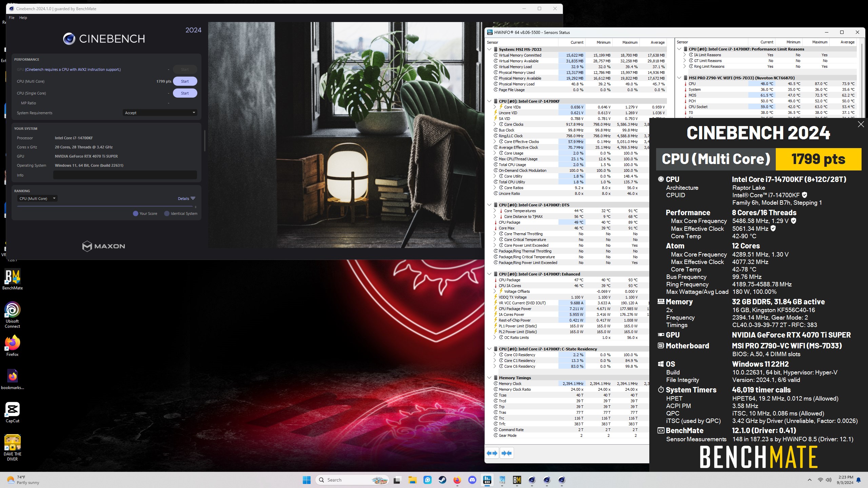Expand the Core Clocks row

(x=495, y=124)
